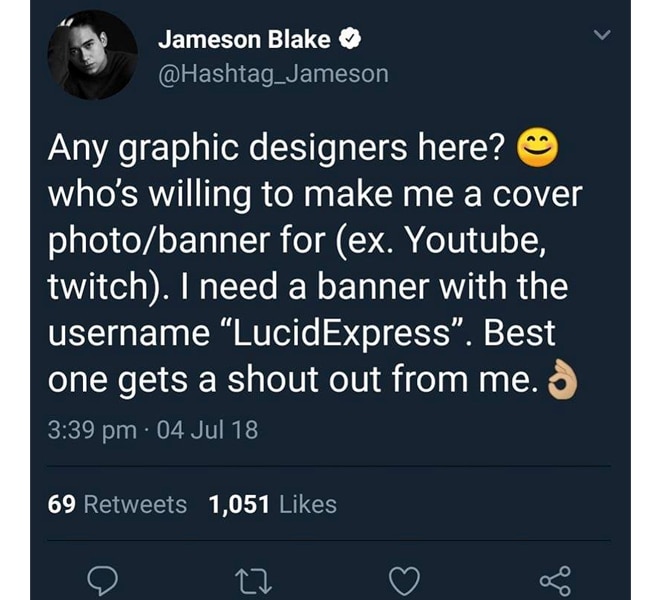View the 1,051 Likes list
The width and height of the screenshot is (660, 600).
point(273,504)
